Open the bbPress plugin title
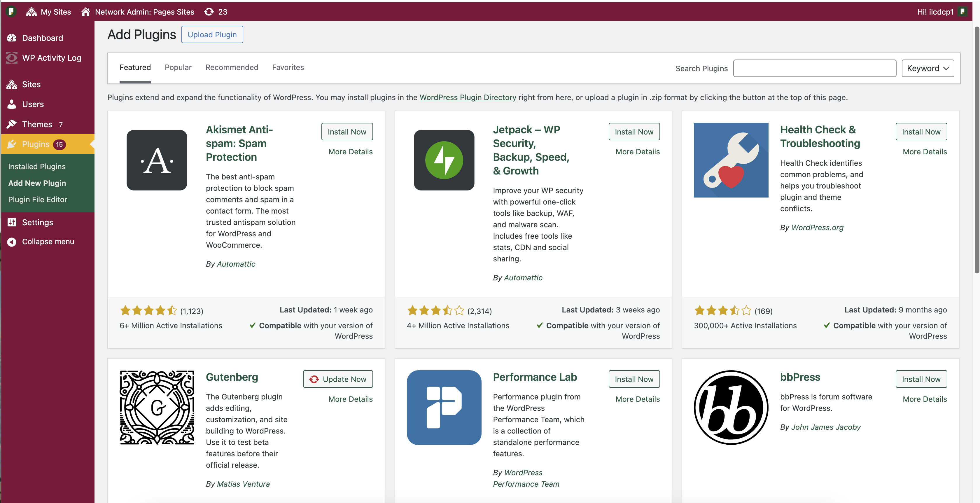980x503 pixels. 800,377
